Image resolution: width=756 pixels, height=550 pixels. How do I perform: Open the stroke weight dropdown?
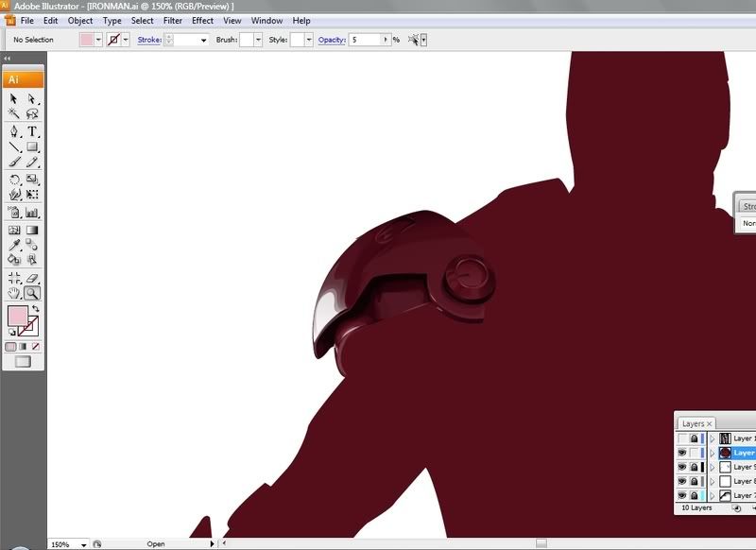click(x=203, y=40)
